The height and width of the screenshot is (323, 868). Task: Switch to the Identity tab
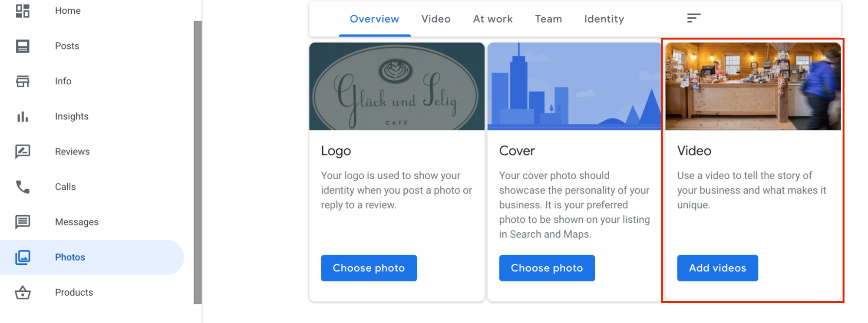(604, 19)
